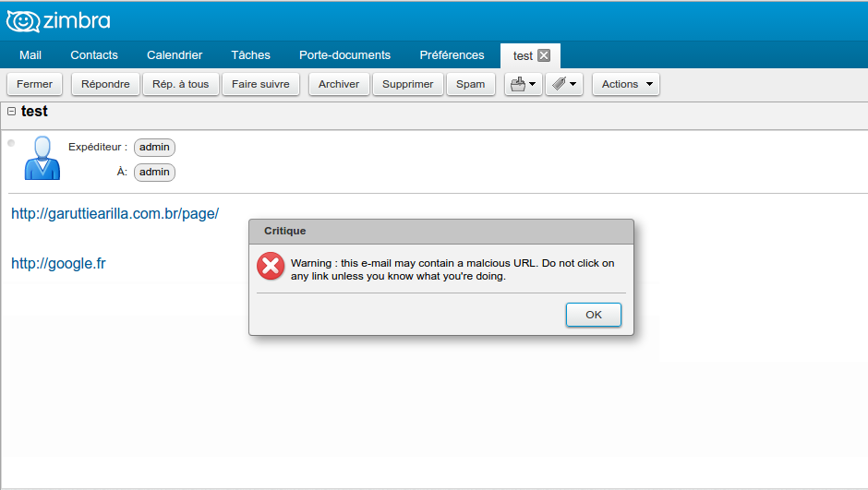The width and height of the screenshot is (868, 490).
Task: Switch to the Mail tab
Action: 30,55
